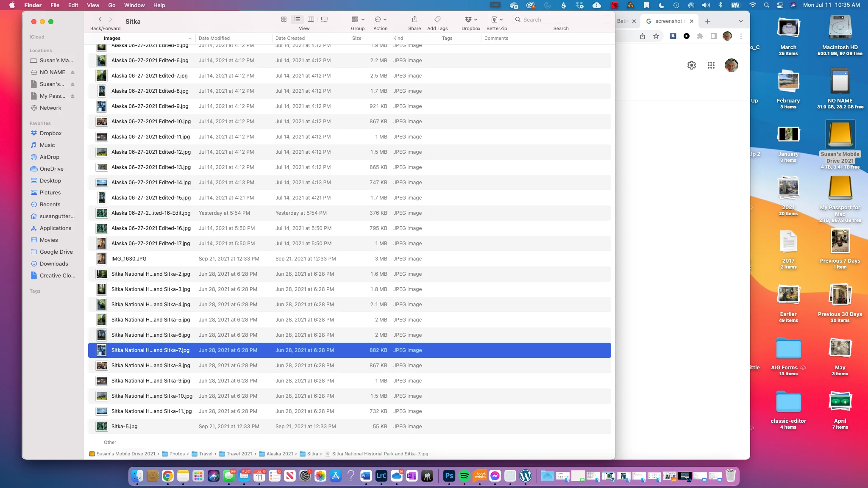Bookmark page with star icon
Screen dimensions: 868x488
pos(656,36)
